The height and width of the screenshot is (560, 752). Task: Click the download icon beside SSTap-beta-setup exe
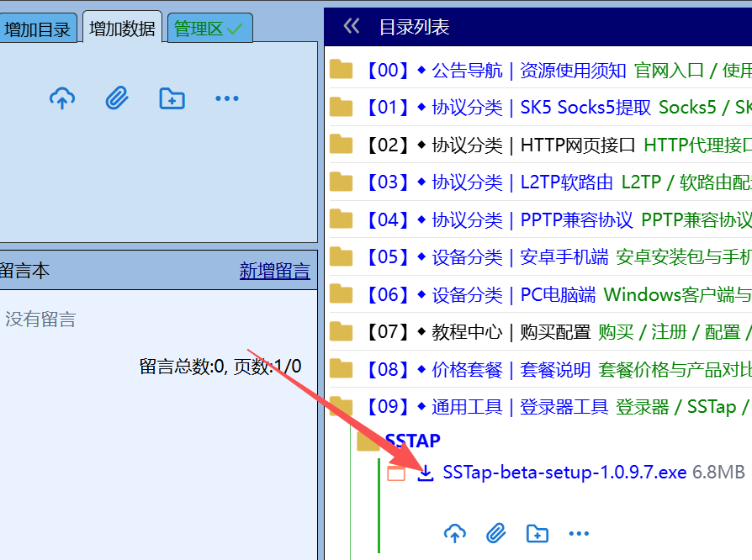pos(426,473)
